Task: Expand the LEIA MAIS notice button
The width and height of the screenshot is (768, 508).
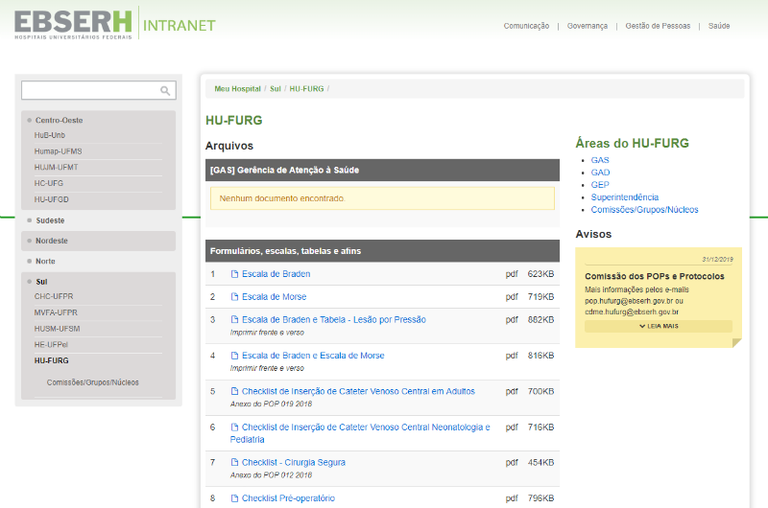Action: 658,326
